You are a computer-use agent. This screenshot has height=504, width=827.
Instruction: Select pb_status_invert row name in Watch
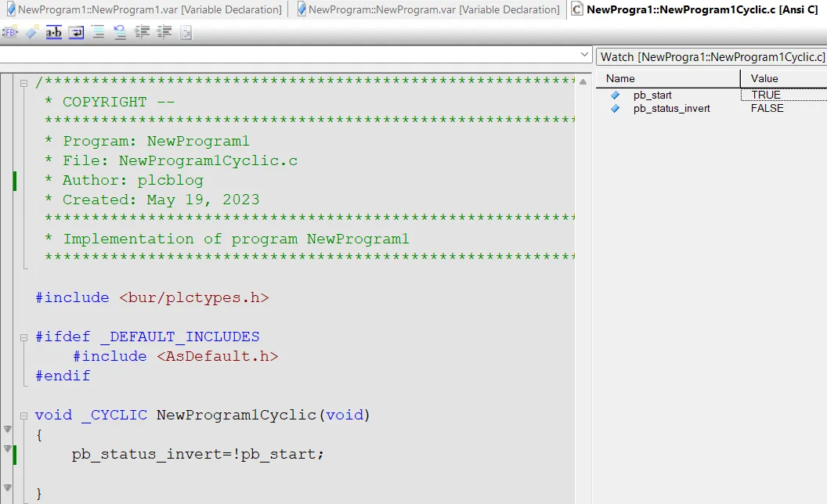point(671,109)
